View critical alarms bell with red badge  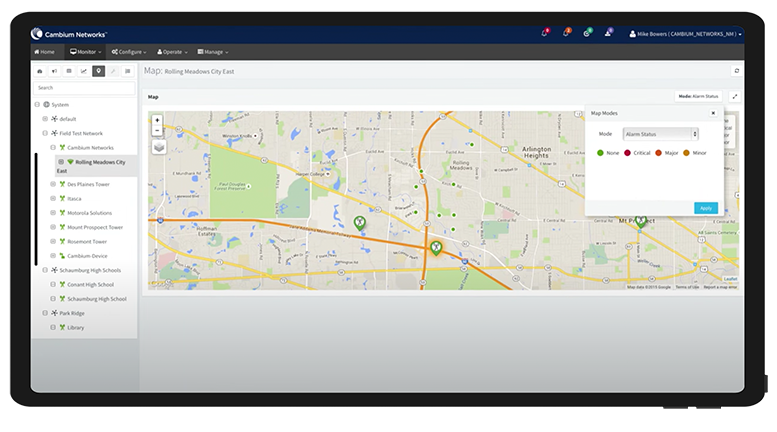pyautogui.click(x=545, y=33)
